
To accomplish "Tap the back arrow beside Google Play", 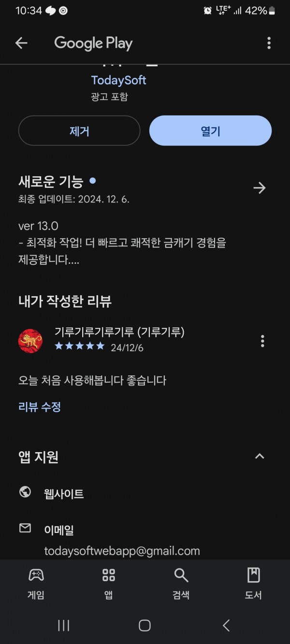I will pyautogui.click(x=21, y=43).
